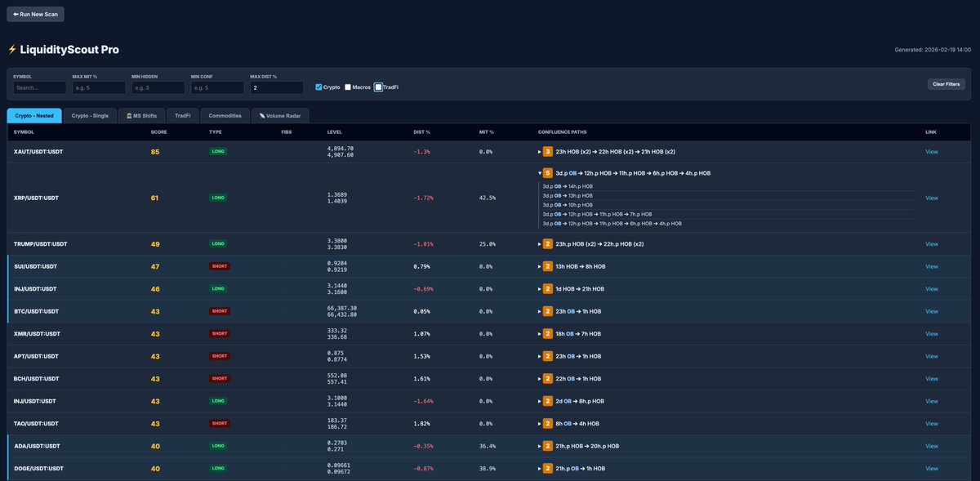
Task: Click the Min Conf input field
Action: [x=217, y=87]
